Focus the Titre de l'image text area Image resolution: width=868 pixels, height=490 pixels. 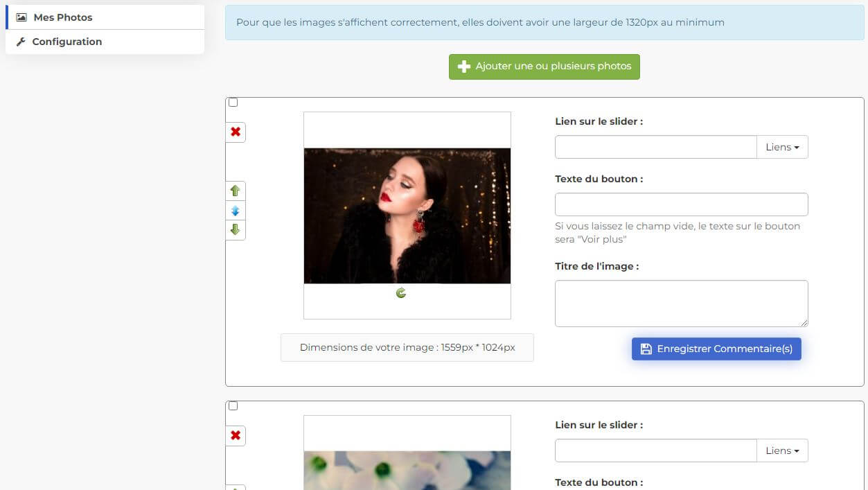pos(682,304)
